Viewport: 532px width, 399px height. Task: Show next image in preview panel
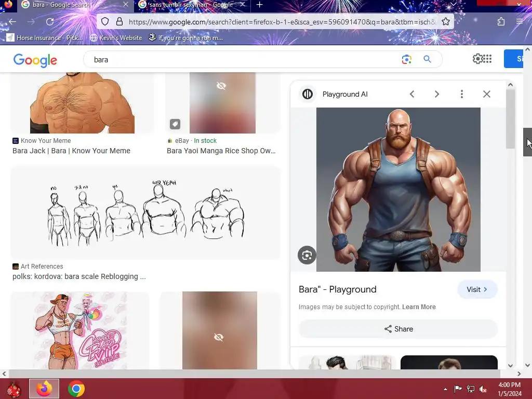pyautogui.click(x=437, y=94)
